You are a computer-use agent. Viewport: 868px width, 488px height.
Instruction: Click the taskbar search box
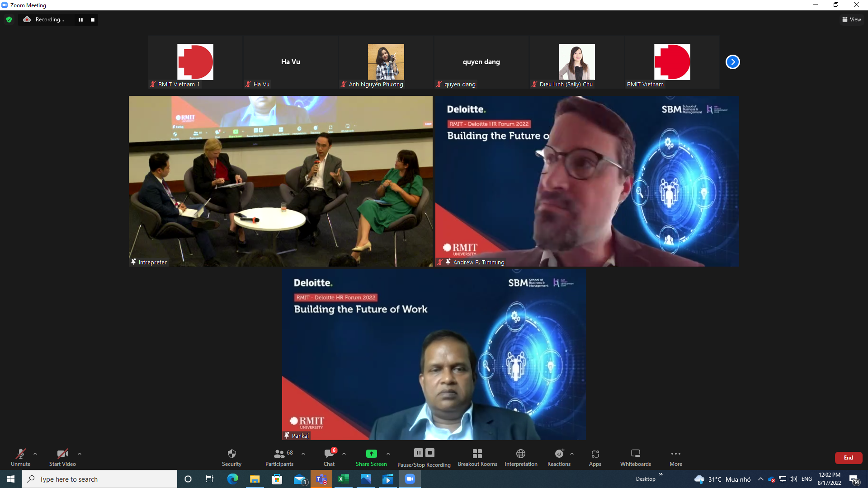(x=99, y=479)
